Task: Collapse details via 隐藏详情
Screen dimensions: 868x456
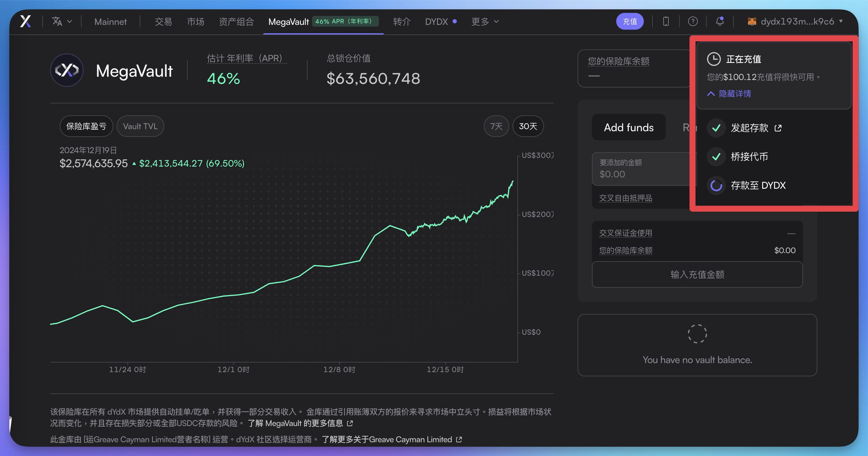Action: 729,93
